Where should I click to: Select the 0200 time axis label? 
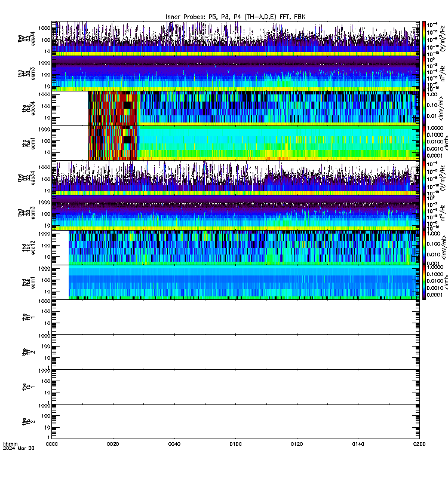419,444
